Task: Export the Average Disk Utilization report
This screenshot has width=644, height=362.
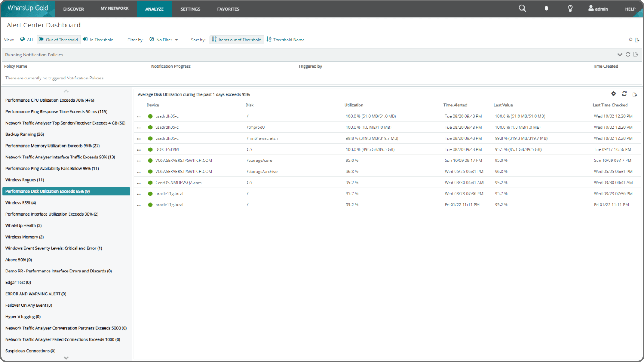Action: [x=635, y=94]
